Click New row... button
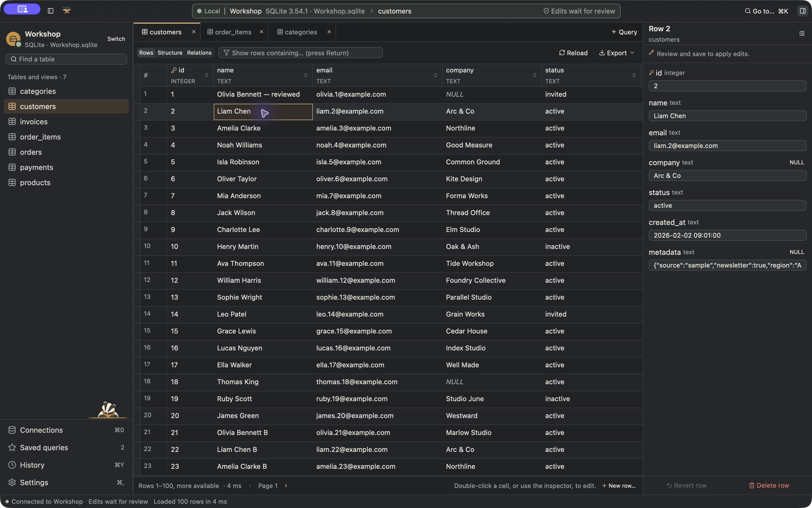812x508 pixels. (619, 485)
